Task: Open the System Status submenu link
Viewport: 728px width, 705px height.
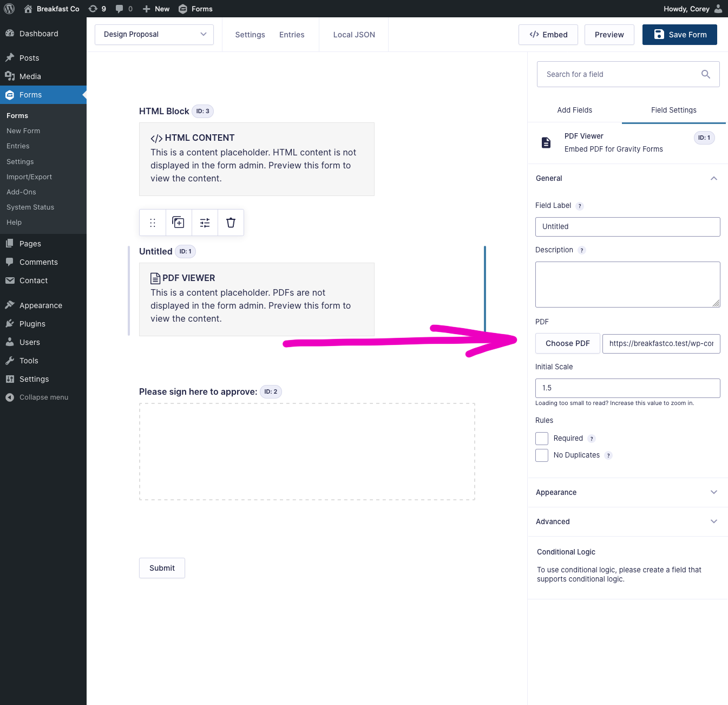Action: coord(30,207)
